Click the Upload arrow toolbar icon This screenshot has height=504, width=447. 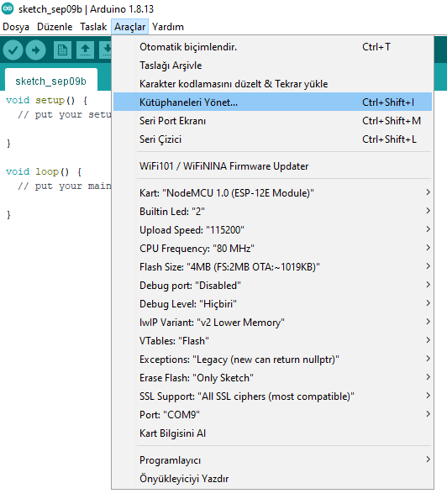[35, 50]
